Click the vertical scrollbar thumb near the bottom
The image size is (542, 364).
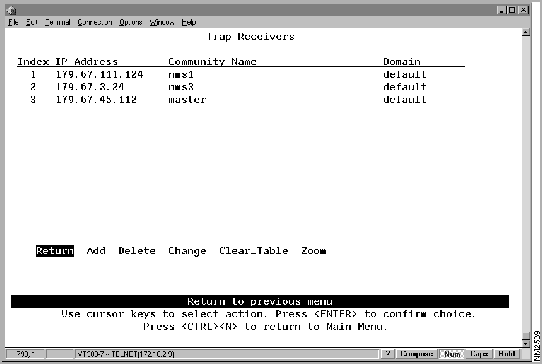(x=526, y=336)
